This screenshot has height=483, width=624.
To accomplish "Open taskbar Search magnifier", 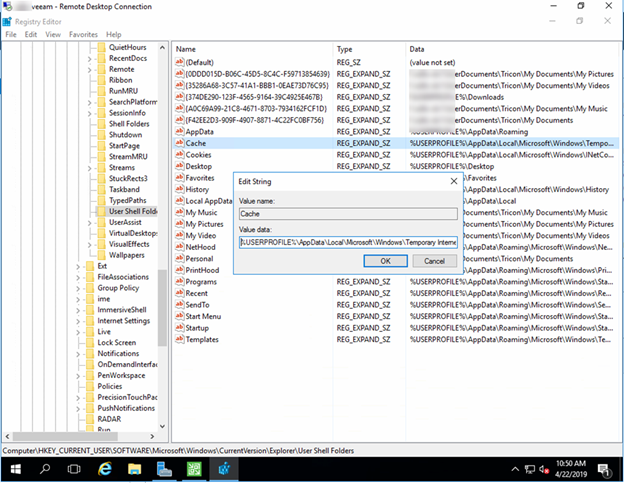I will [x=45, y=469].
